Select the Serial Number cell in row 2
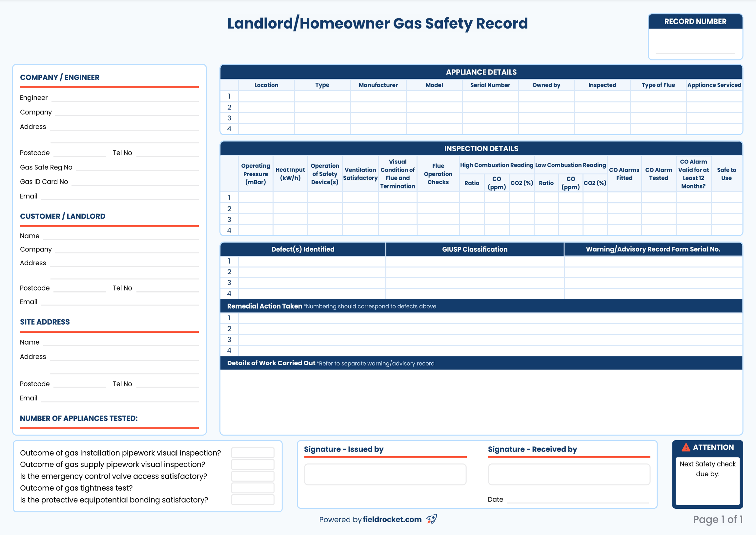This screenshot has height=535, width=756. tap(490, 107)
